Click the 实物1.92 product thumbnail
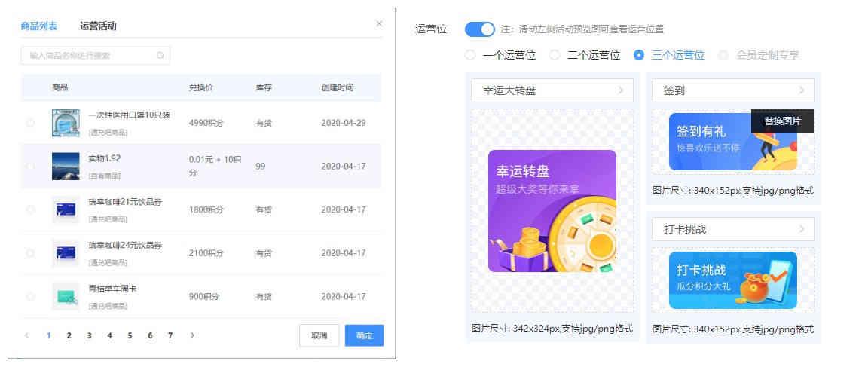Screen dimensions: 868x367 tap(66, 166)
